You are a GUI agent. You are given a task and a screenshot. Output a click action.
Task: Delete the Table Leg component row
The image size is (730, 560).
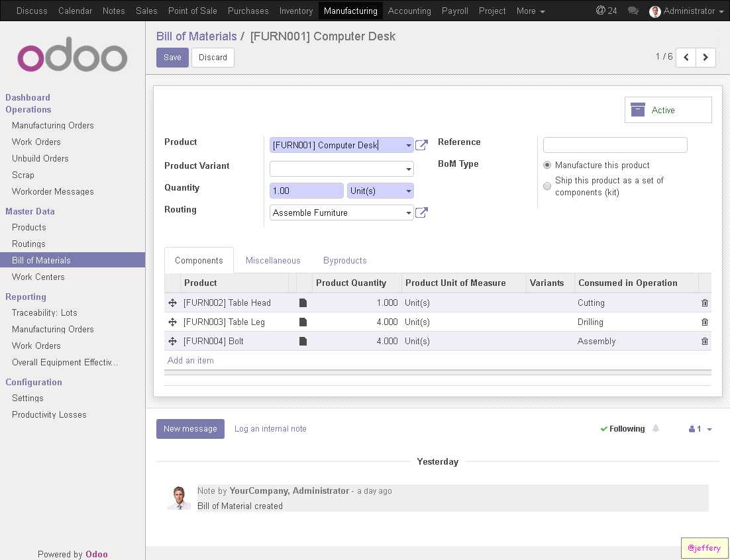[704, 322]
